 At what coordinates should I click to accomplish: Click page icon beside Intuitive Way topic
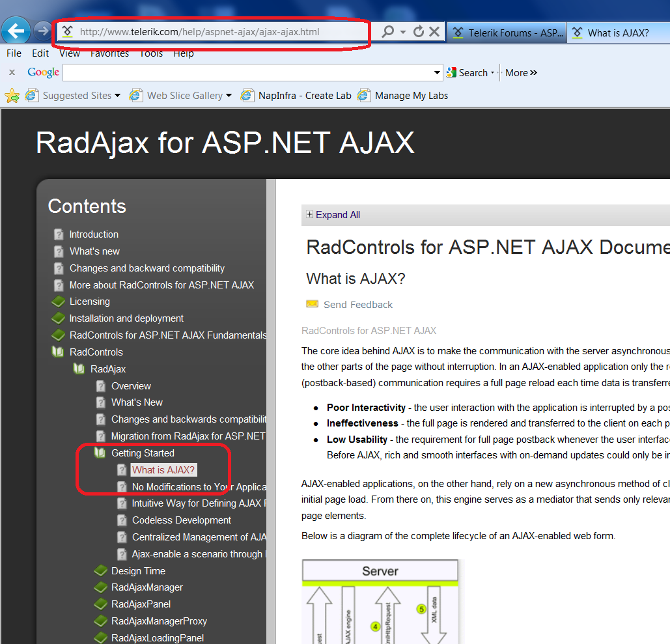[122, 503]
